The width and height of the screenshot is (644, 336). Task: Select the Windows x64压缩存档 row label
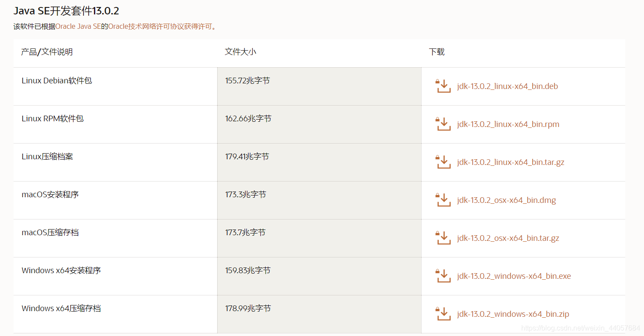(61, 309)
